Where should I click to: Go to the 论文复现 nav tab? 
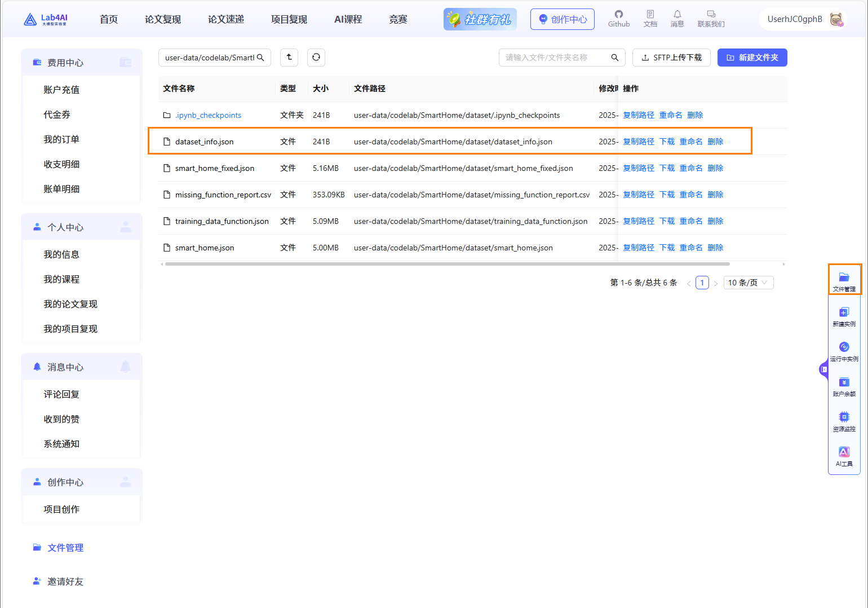tap(163, 19)
